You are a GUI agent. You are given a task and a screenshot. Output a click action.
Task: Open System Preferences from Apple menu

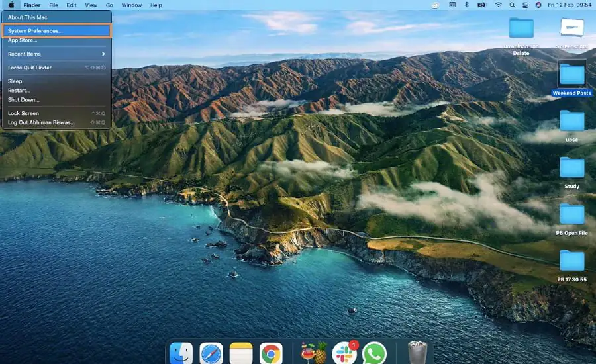pyautogui.click(x=35, y=31)
